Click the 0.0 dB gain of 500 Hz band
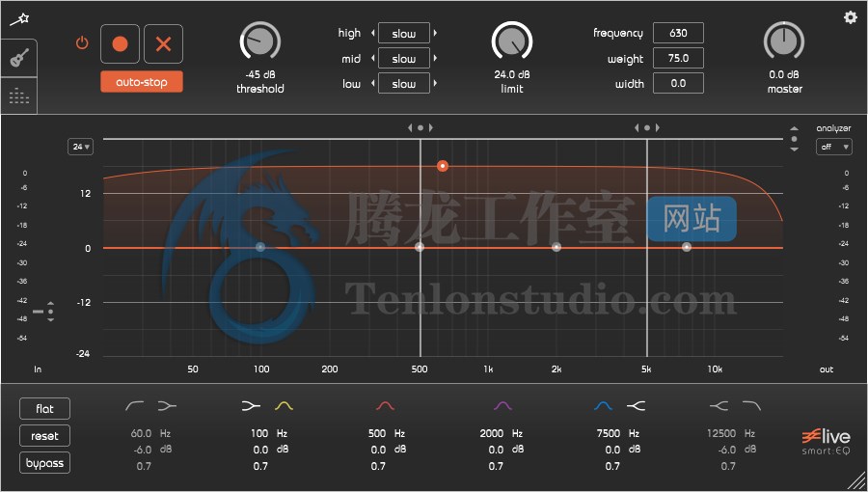Viewport: 868px width, 492px height. coord(378,450)
